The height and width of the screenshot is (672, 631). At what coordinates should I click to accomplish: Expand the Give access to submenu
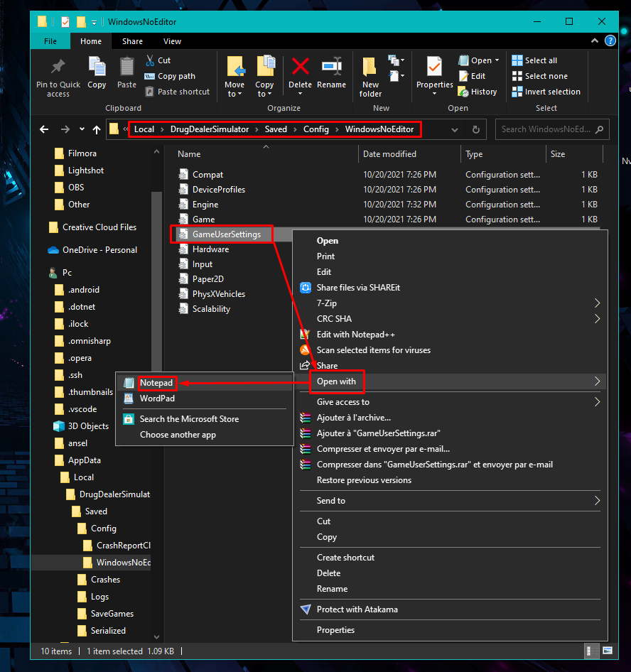coord(597,402)
